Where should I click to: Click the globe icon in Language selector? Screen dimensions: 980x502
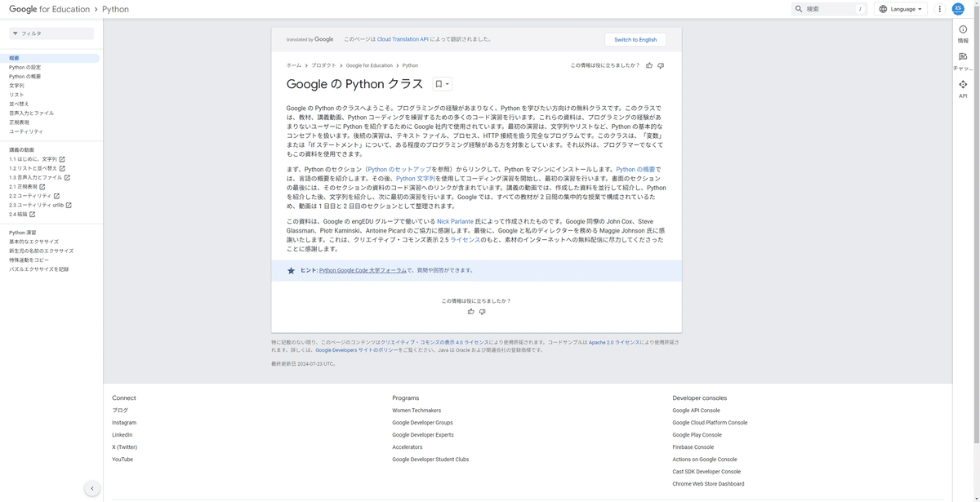click(x=884, y=9)
